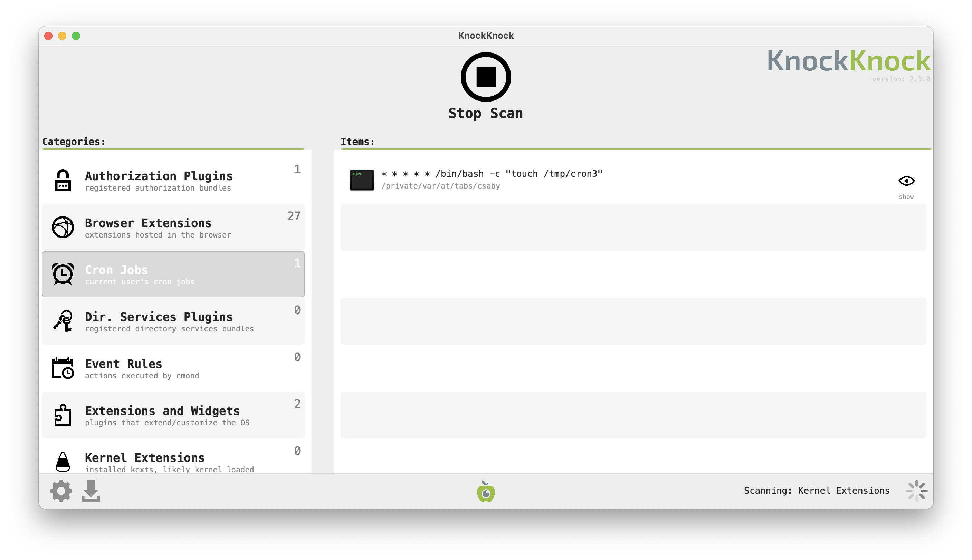This screenshot has height=560, width=972.
Task: Click 'Scanning: Kernel Extensions' status text
Action: pyautogui.click(x=817, y=491)
